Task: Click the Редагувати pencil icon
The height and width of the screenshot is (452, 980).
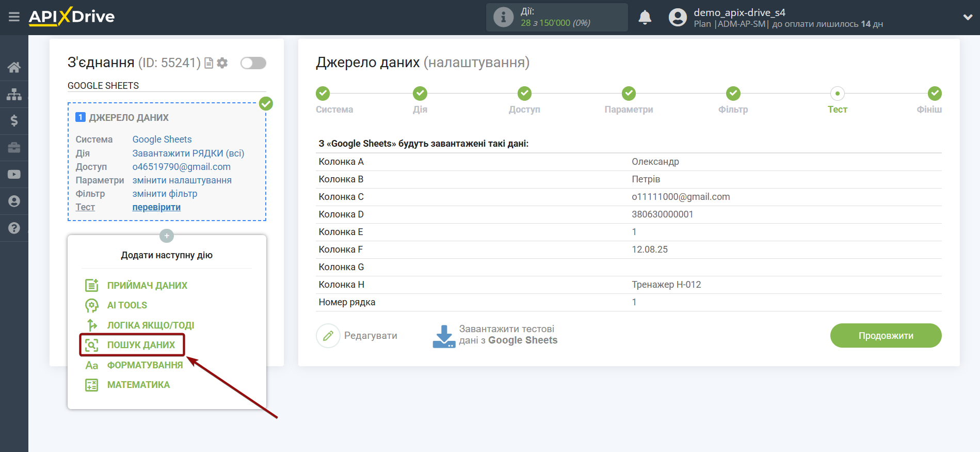Action: click(328, 336)
